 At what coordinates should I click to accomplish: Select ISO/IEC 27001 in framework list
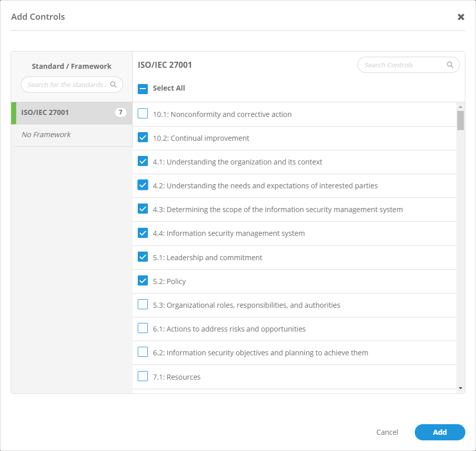(x=71, y=113)
